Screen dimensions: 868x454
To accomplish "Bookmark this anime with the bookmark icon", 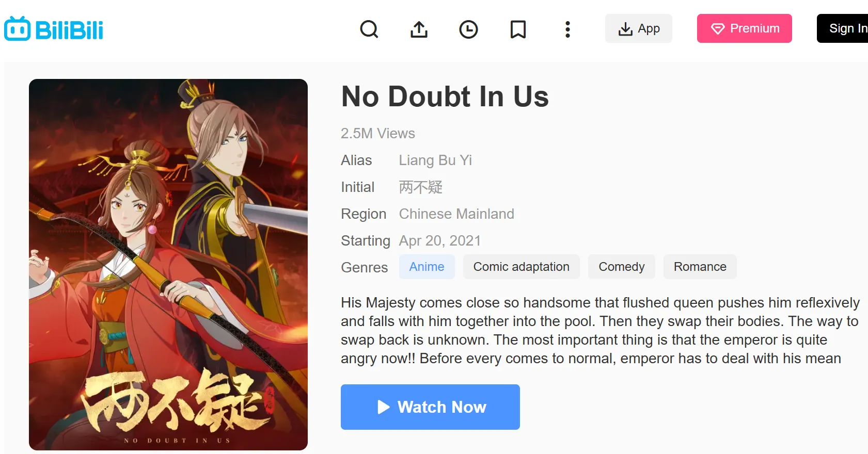I will [518, 29].
